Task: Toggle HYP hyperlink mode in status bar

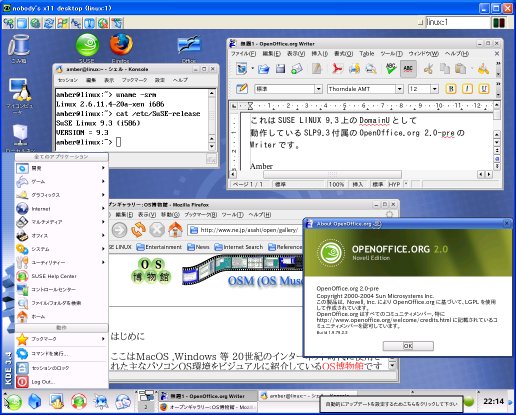Action: [394, 184]
